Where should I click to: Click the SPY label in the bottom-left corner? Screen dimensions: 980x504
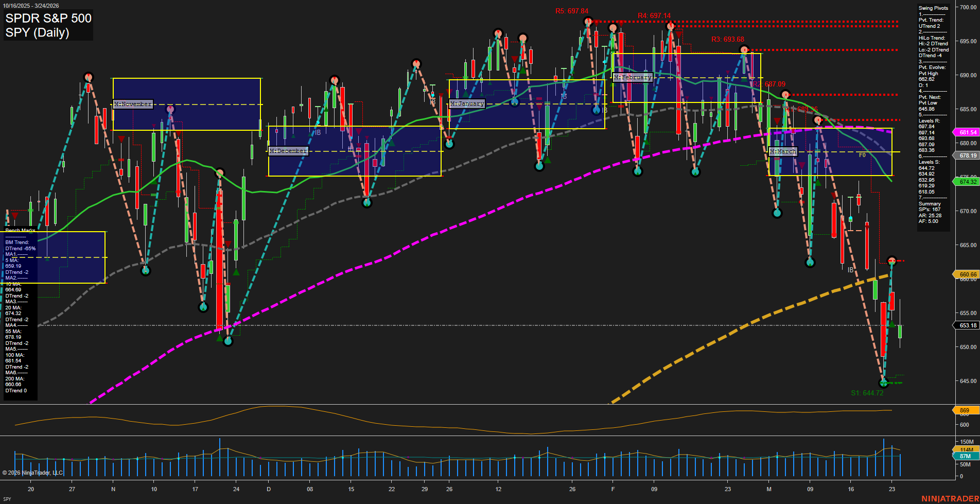7,499
